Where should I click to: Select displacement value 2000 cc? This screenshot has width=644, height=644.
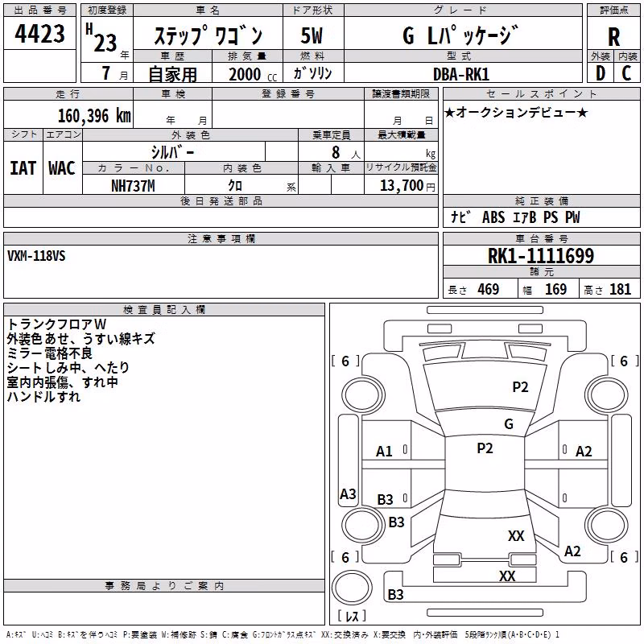click(253, 74)
